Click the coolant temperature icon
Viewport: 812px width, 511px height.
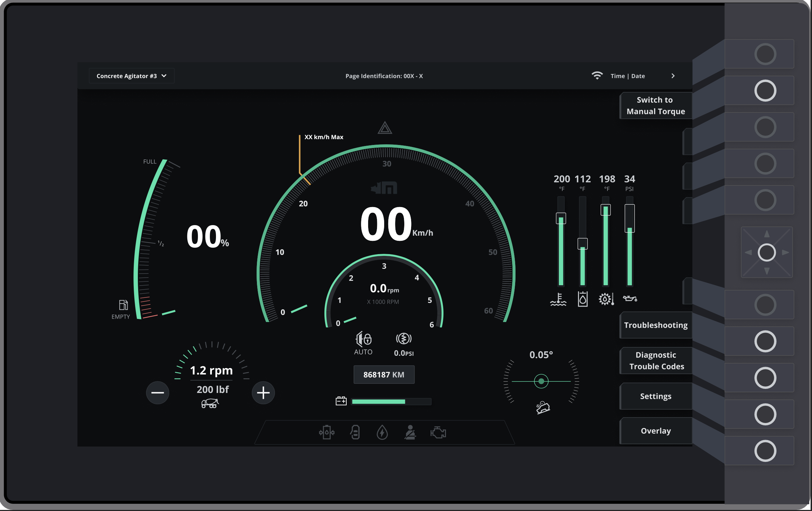coord(558,299)
